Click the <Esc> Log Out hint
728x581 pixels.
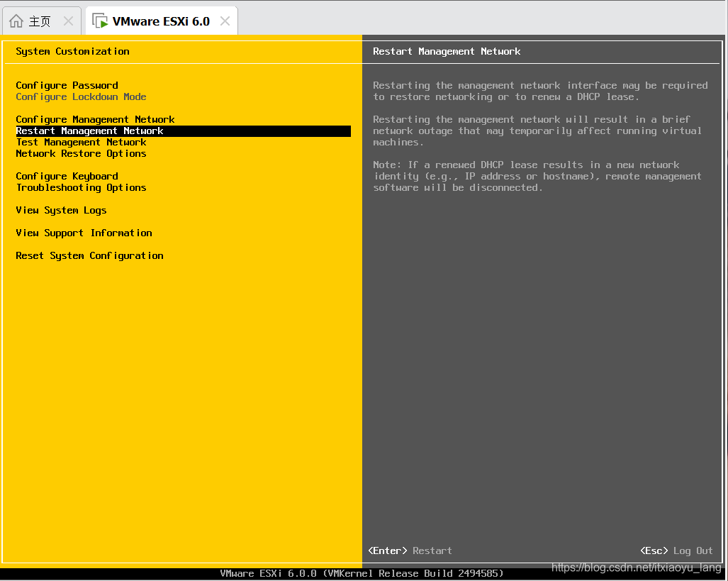[676, 550]
